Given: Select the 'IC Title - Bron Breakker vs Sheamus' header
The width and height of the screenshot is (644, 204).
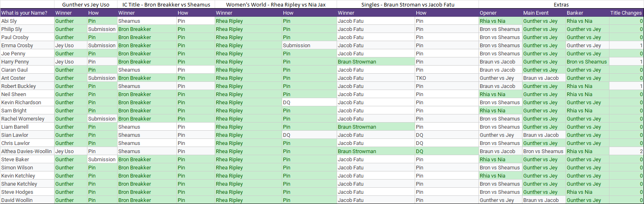Looking at the screenshot, I should pos(166,4).
